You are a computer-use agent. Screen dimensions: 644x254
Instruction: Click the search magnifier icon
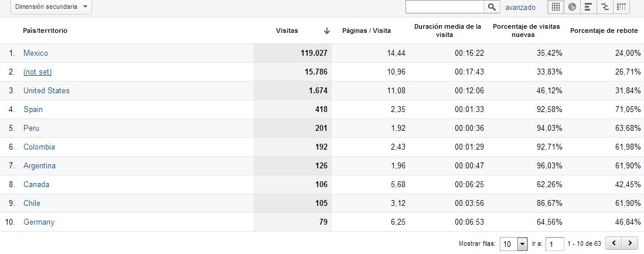tap(492, 7)
